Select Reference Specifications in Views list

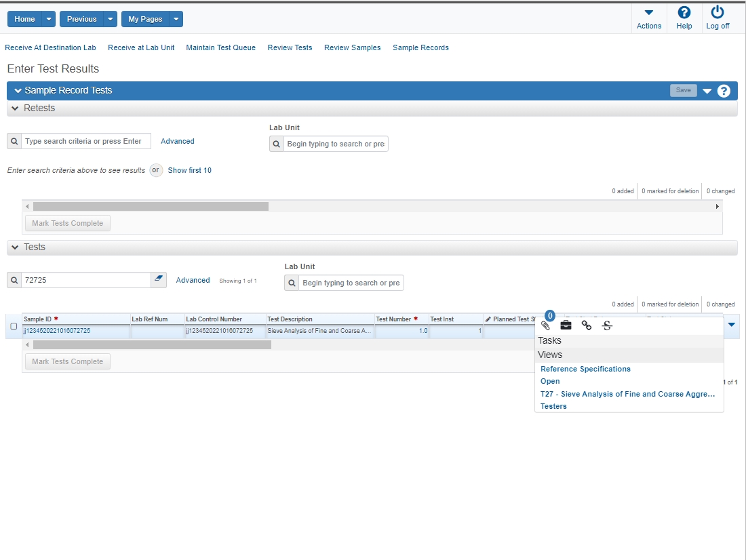pyautogui.click(x=585, y=369)
